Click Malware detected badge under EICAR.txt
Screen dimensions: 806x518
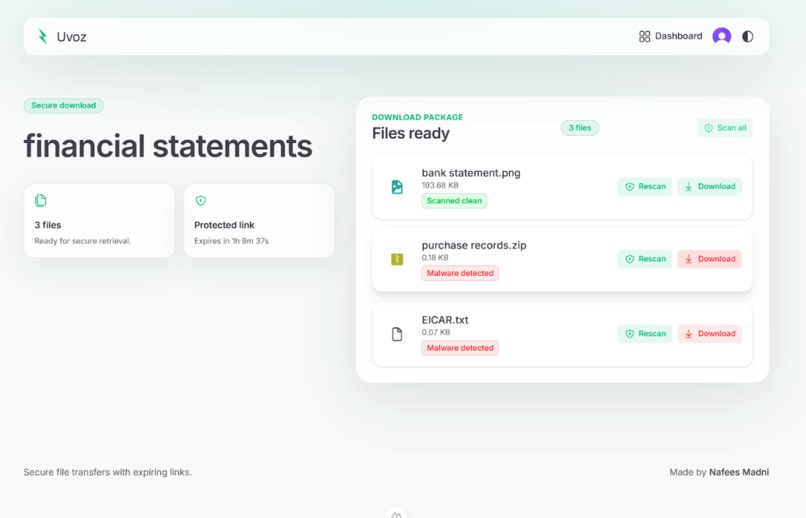pos(460,348)
